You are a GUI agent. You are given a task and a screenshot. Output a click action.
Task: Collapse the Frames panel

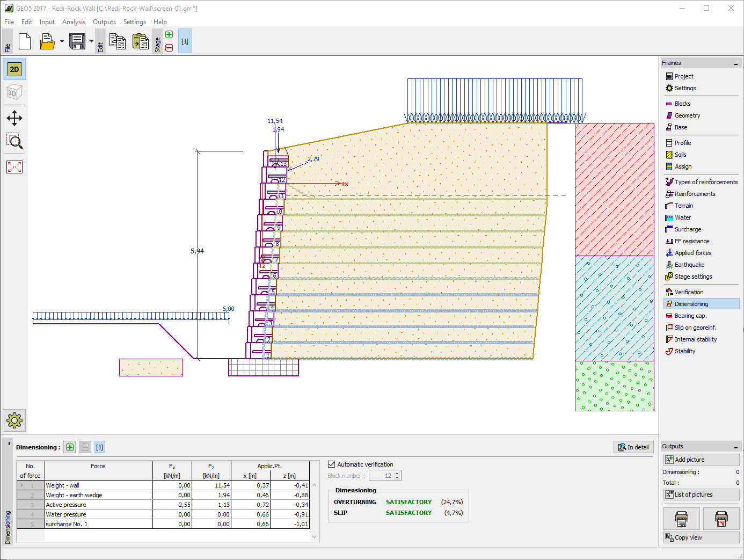(736, 63)
